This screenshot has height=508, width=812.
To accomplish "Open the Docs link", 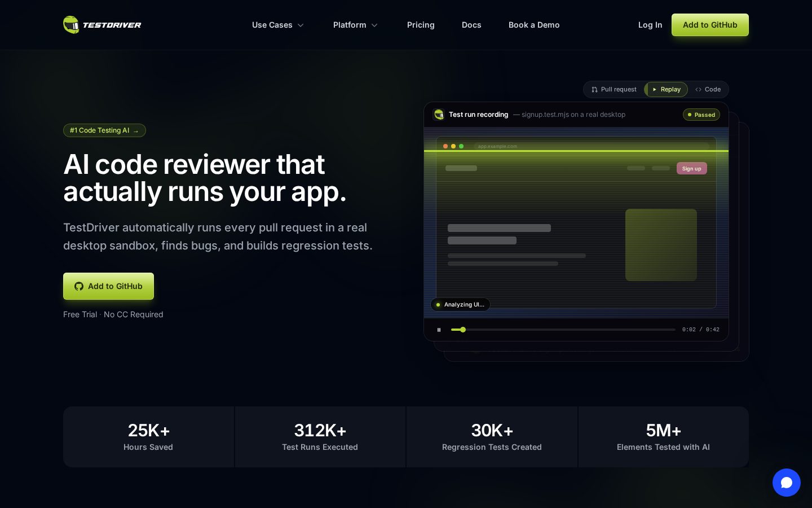I will pos(471,25).
